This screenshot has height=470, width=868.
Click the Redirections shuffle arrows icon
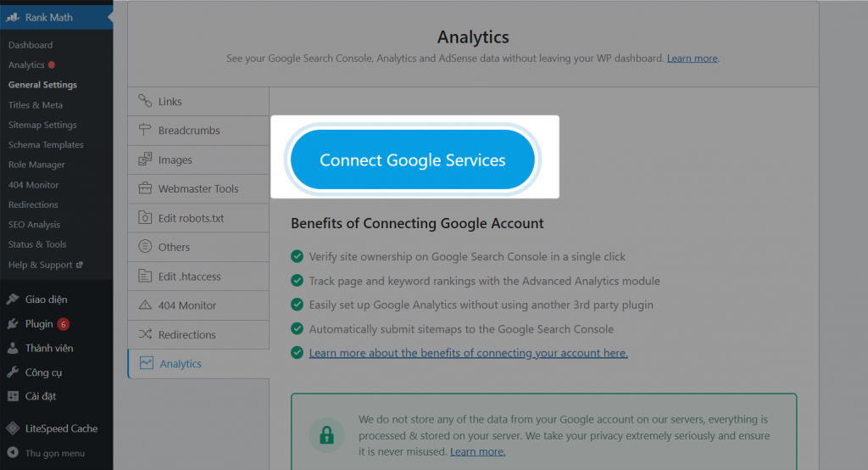pyautogui.click(x=145, y=333)
